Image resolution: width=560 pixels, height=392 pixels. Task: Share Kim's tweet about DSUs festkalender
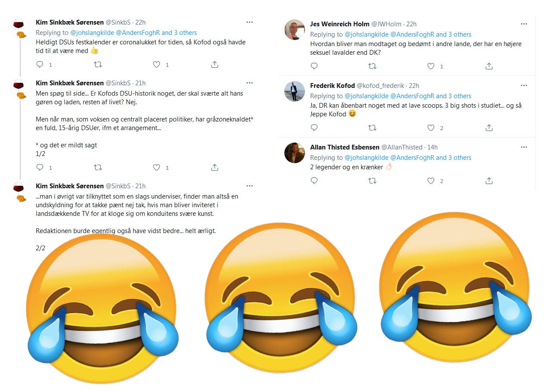(x=215, y=65)
